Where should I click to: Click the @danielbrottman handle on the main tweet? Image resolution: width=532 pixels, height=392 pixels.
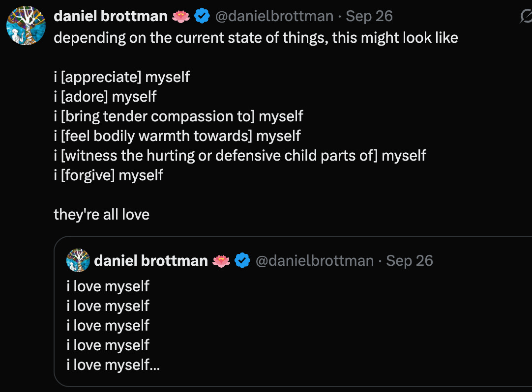(x=274, y=16)
